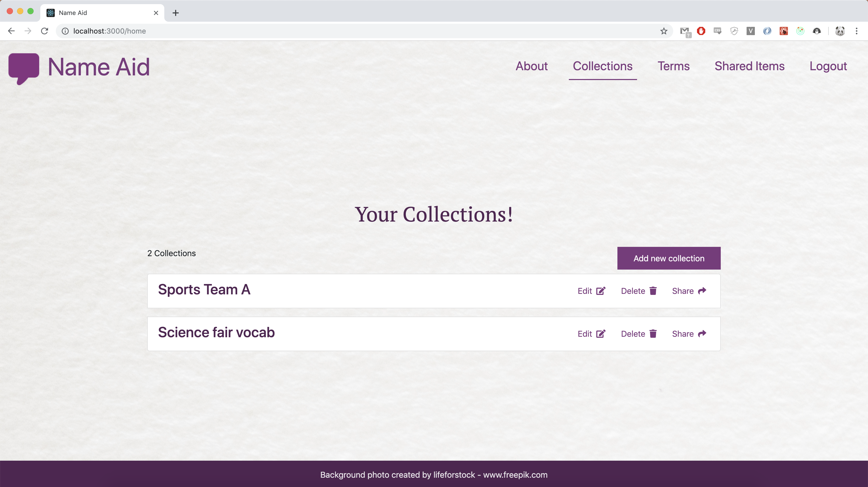Reload the page using the refresh icon
This screenshot has width=868, height=487.
44,31
